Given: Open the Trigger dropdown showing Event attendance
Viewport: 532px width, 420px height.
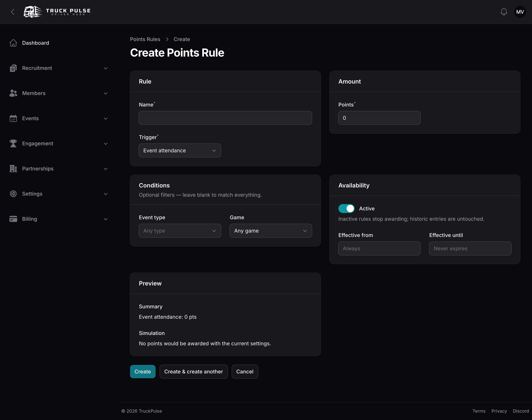Looking at the screenshot, I should pyautogui.click(x=180, y=150).
